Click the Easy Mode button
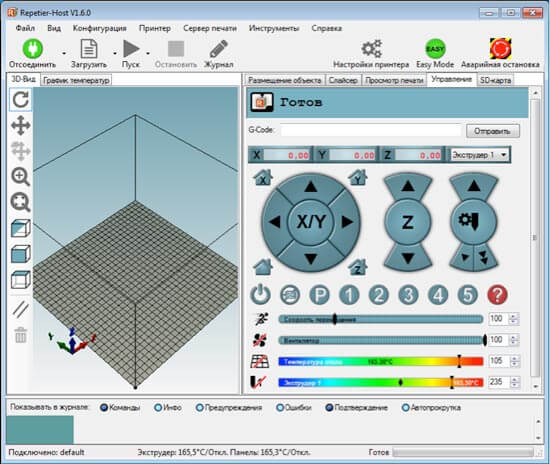Image resolution: width=550 pixels, height=464 pixels. (435, 53)
